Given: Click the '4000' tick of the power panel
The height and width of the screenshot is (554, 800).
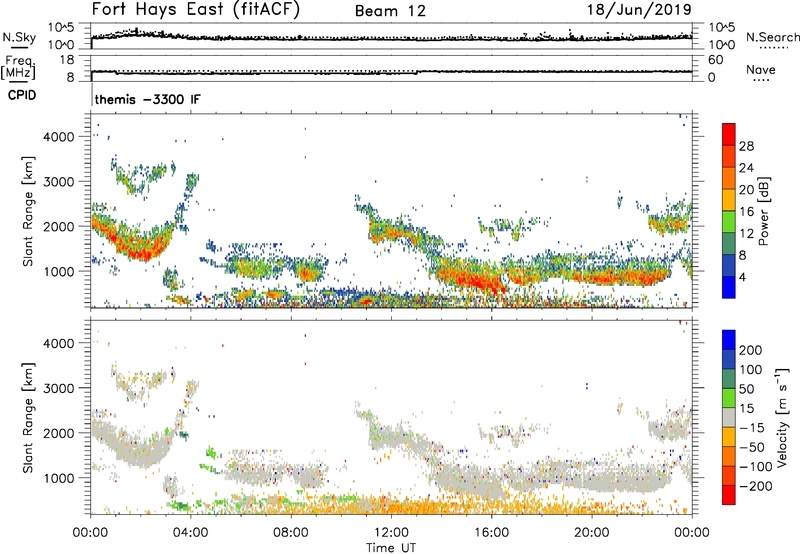Looking at the screenshot, I should pos(59,137).
